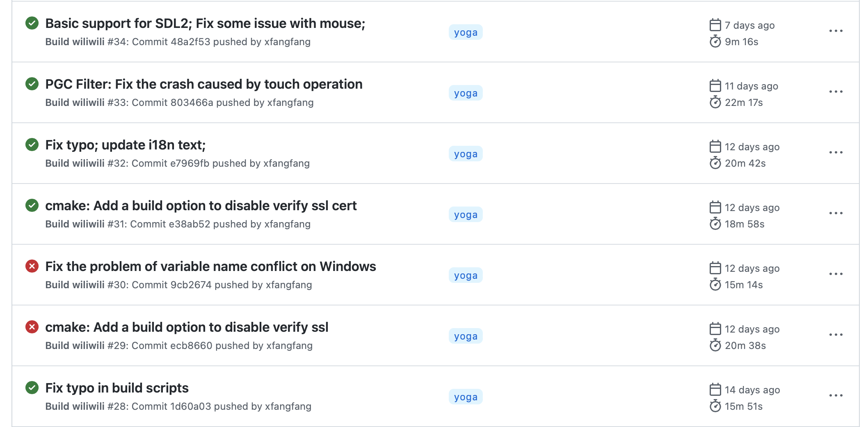Screen dimensions: 868x427
Task: Click the green success icon for build #34
Action: pos(32,23)
